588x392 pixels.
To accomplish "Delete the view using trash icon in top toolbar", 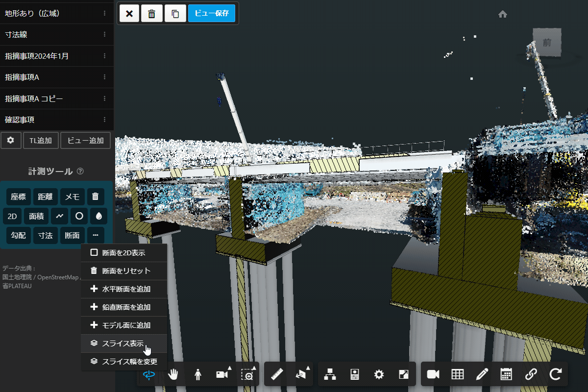I will pyautogui.click(x=152, y=14).
